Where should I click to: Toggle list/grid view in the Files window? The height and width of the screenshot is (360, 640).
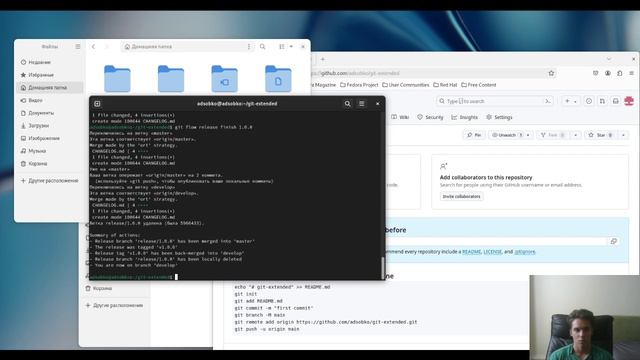point(282,47)
